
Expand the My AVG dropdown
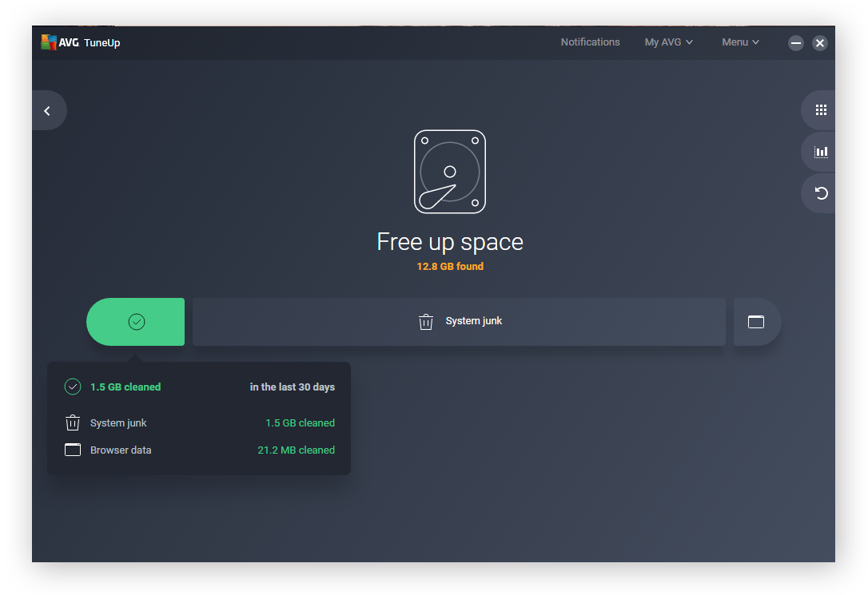pos(668,42)
